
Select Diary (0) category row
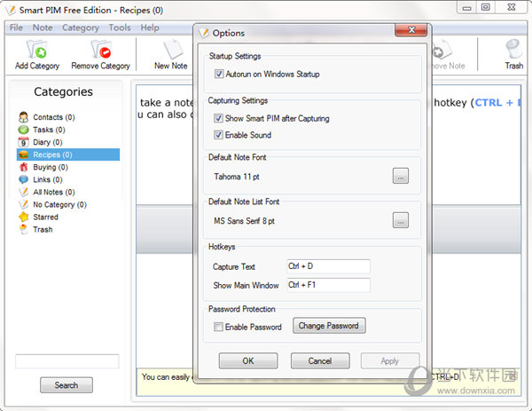coord(68,142)
